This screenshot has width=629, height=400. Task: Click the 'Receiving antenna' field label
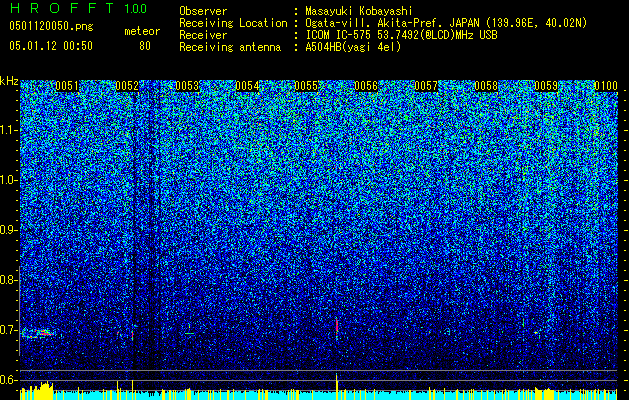[230, 47]
